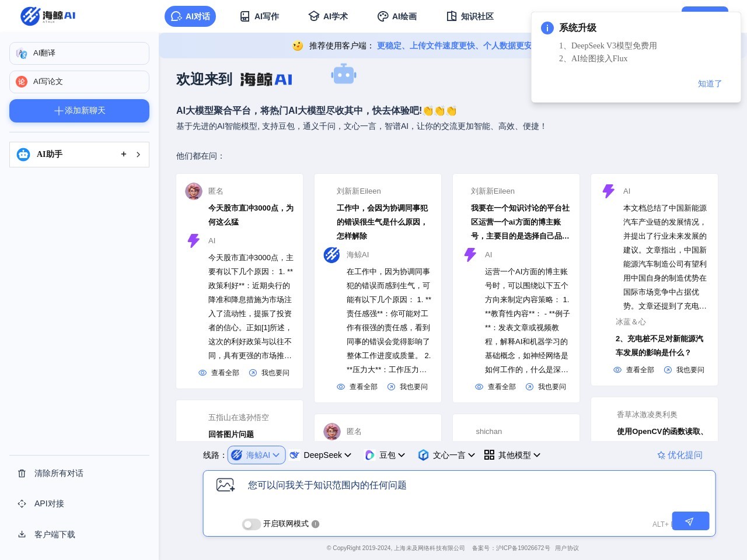
Task: Click the 海鲸AI logo
Action: coord(48,16)
